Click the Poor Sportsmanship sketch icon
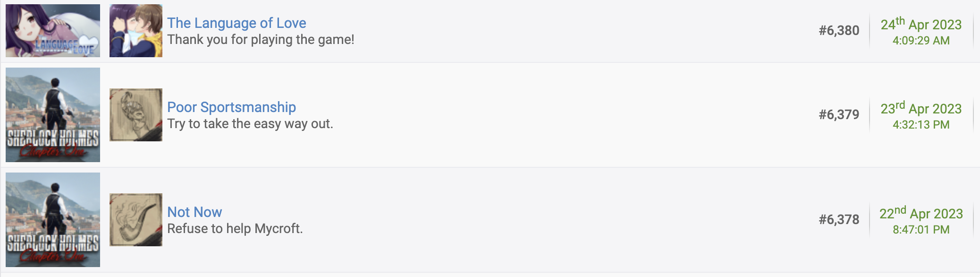 [x=136, y=115]
